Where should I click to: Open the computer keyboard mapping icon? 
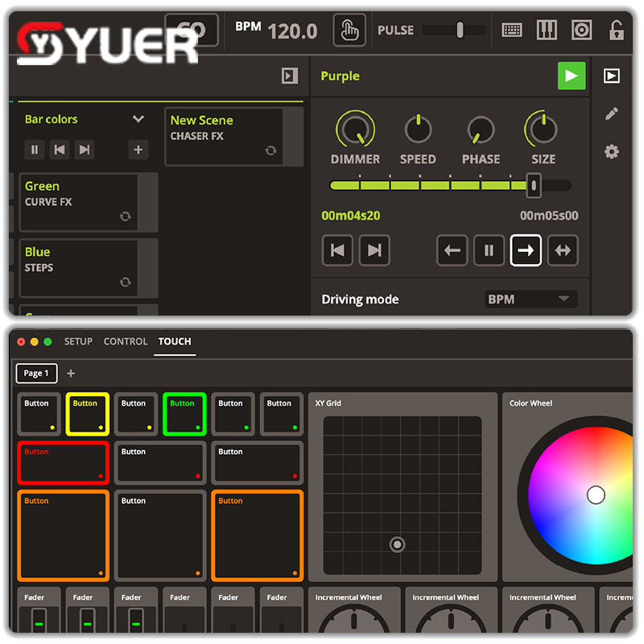pos(512,30)
